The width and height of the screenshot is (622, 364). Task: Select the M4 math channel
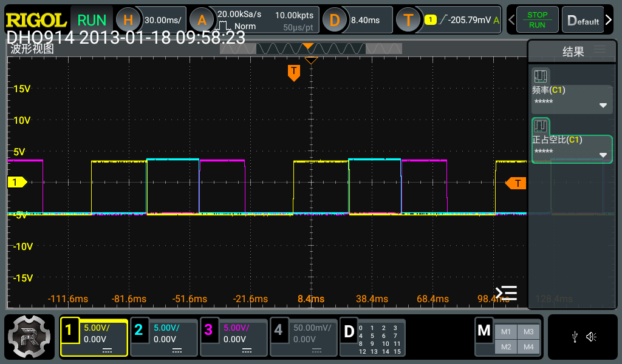click(x=528, y=346)
